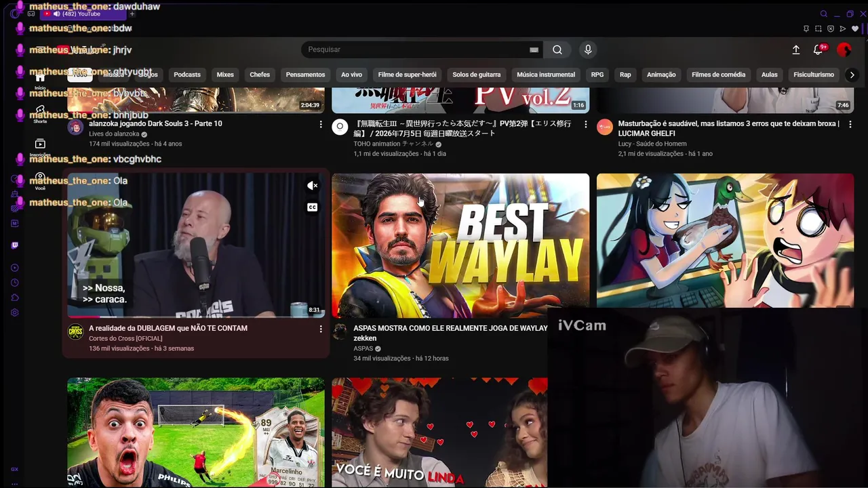Focus the Pesquisar search field

coord(414,49)
